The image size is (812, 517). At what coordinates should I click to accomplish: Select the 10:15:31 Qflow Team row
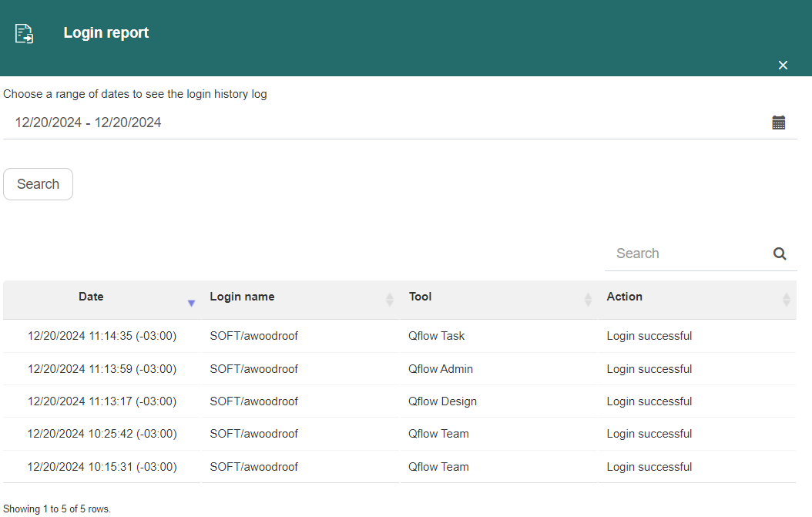click(x=399, y=467)
